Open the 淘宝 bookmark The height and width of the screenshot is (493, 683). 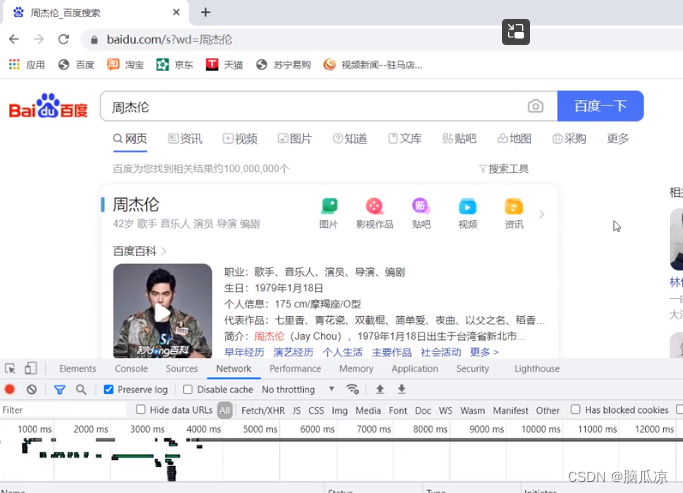[x=125, y=65]
